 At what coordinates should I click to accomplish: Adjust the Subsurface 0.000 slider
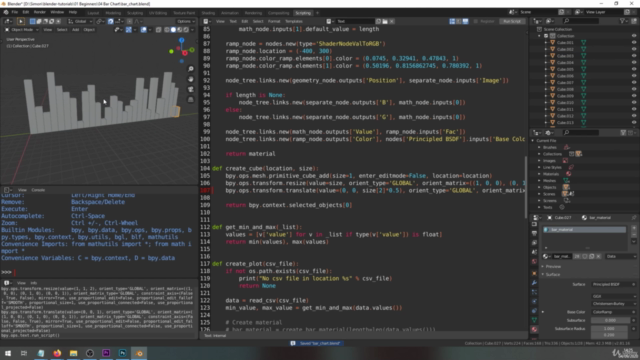pos(610,320)
